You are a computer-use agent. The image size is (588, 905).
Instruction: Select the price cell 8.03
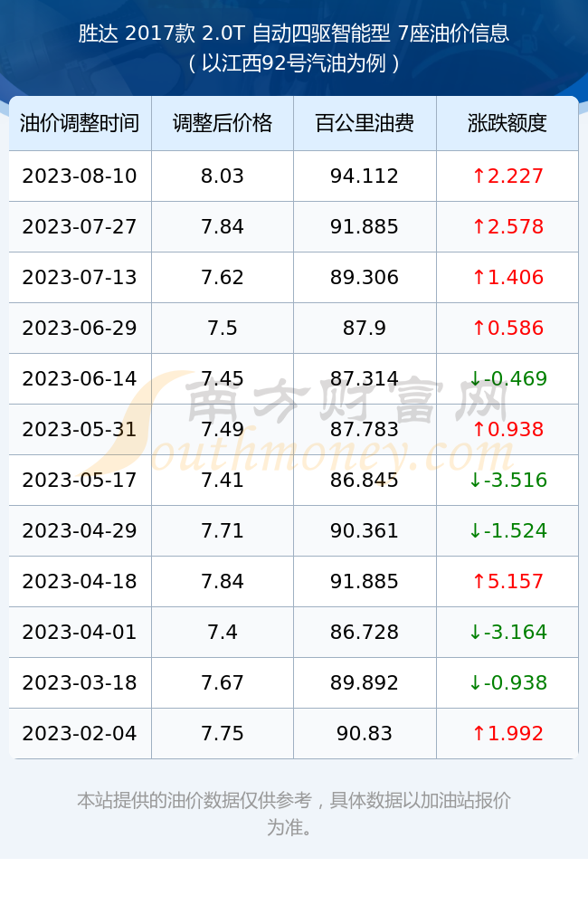[x=223, y=176]
